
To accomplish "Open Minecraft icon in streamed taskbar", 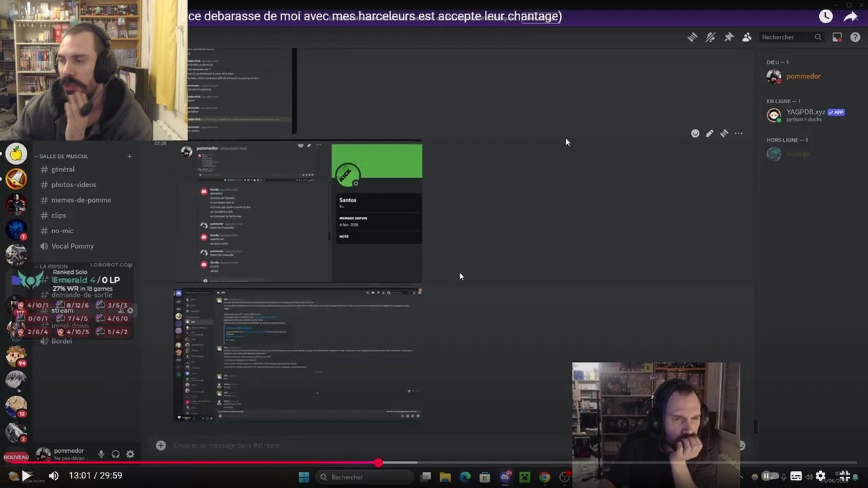I will pyautogui.click(x=525, y=477).
